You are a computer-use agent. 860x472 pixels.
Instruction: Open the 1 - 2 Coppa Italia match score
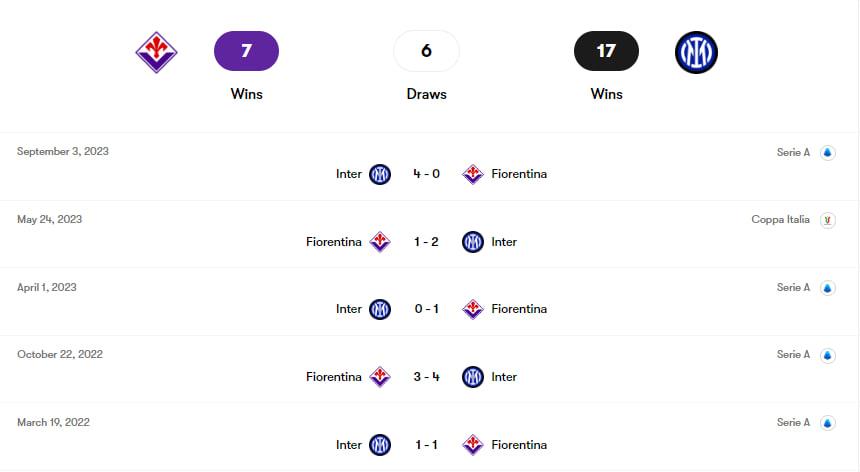click(x=427, y=242)
